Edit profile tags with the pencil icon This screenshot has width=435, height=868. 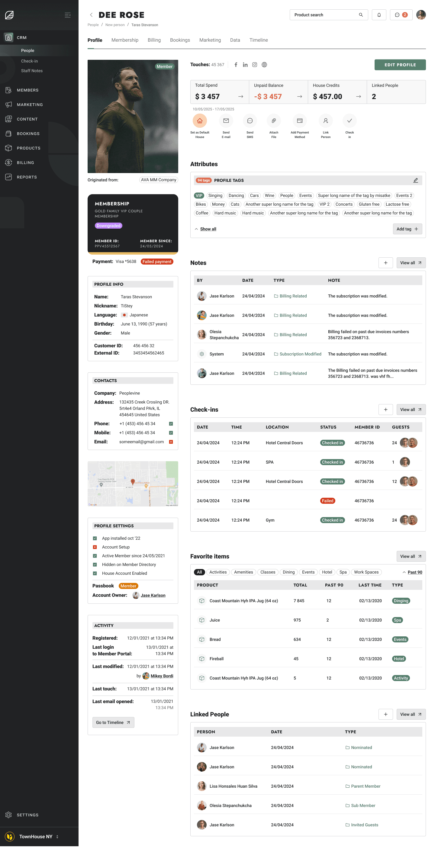pos(415,180)
